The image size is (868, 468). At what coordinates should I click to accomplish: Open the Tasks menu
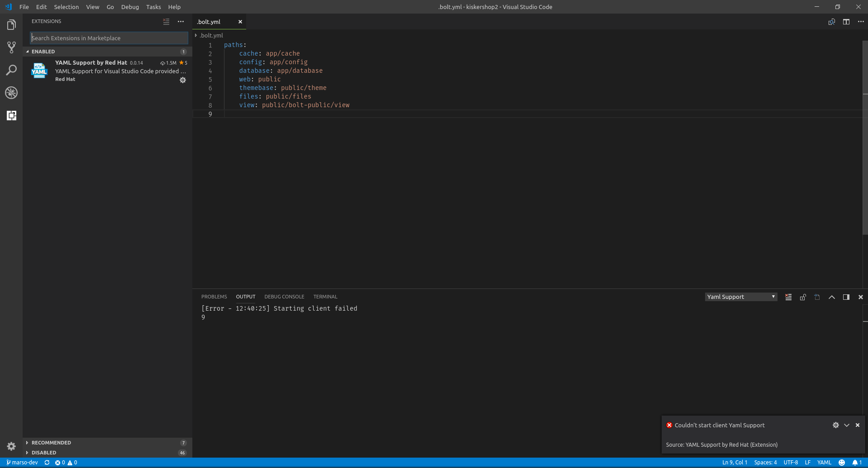tap(153, 7)
